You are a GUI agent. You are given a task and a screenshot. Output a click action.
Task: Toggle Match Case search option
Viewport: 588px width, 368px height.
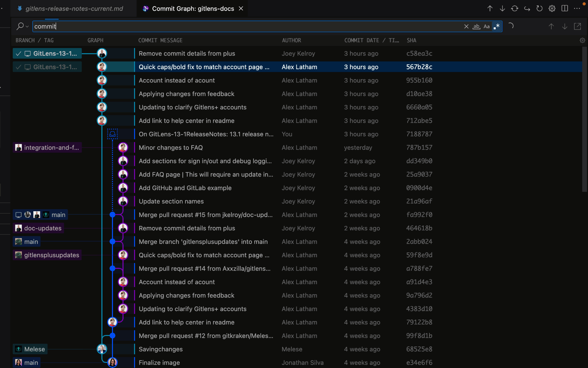pos(487,26)
